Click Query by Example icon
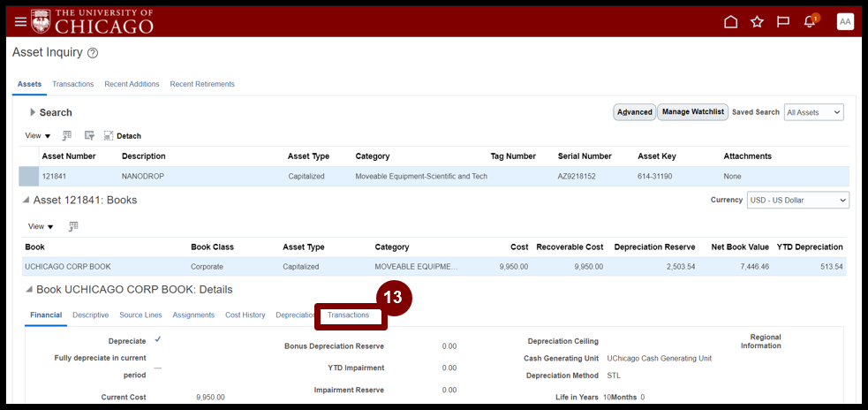The image size is (868, 410). point(89,135)
